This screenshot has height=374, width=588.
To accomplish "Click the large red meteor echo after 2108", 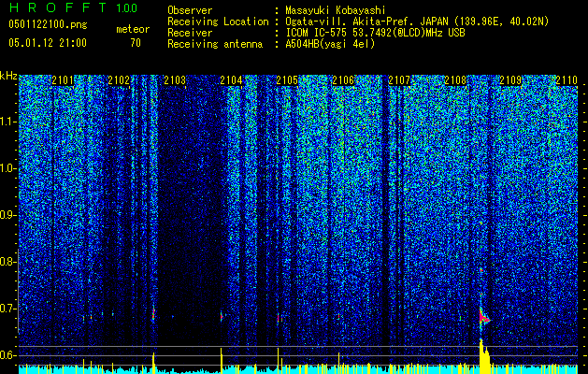I will click(483, 317).
